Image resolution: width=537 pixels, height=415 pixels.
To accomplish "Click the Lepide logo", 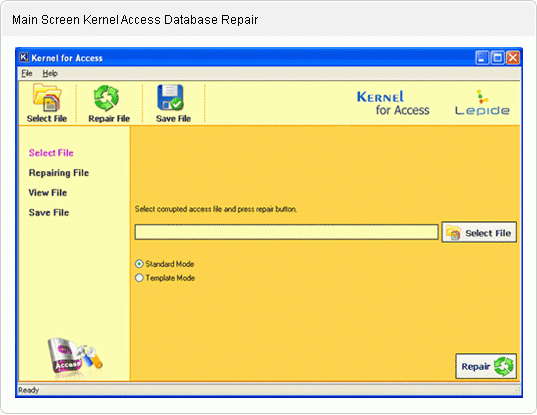I will click(482, 102).
